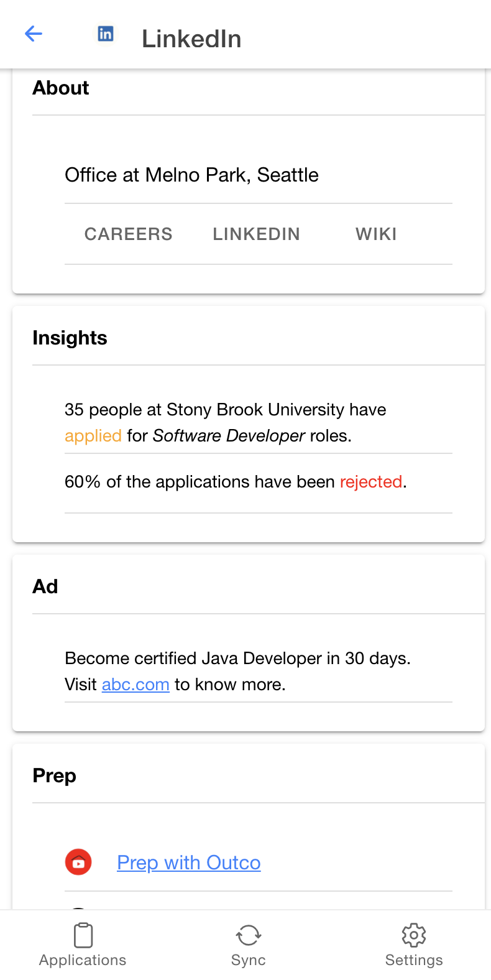Click the red Outco icon

click(78, 862)
